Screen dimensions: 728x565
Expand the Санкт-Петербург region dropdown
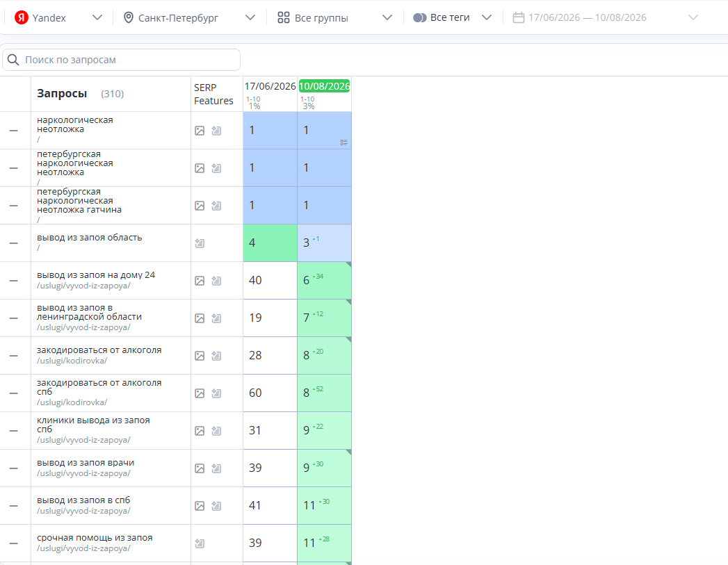[250, 17]
